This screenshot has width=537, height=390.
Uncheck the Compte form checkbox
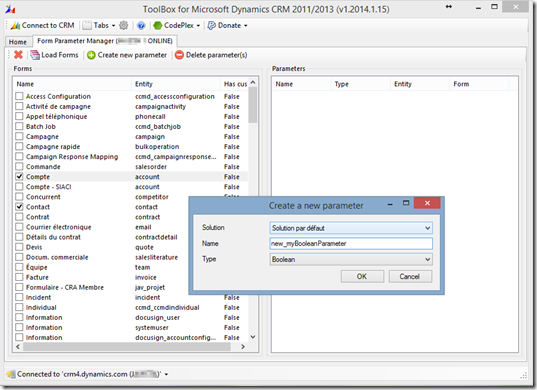pos(20,177)
